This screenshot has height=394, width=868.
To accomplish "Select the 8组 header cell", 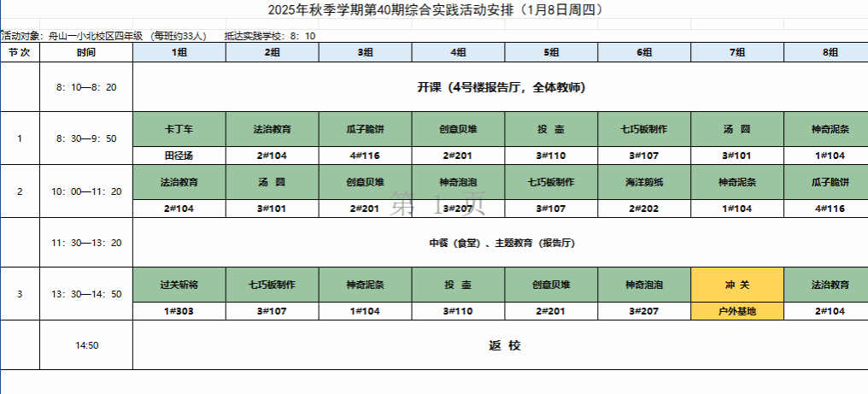I will tap(826, 53).
